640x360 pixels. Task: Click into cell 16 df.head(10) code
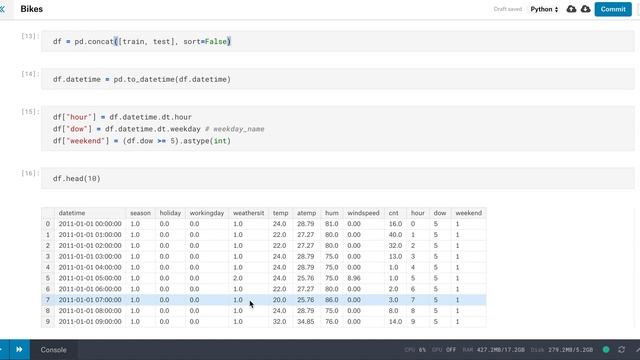click(338, 178)
